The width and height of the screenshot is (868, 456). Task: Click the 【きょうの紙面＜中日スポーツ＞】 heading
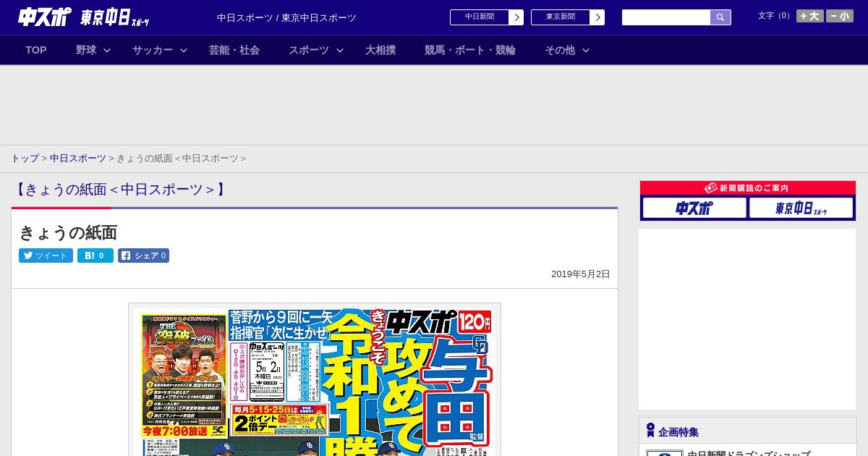[x=120, y=190]
